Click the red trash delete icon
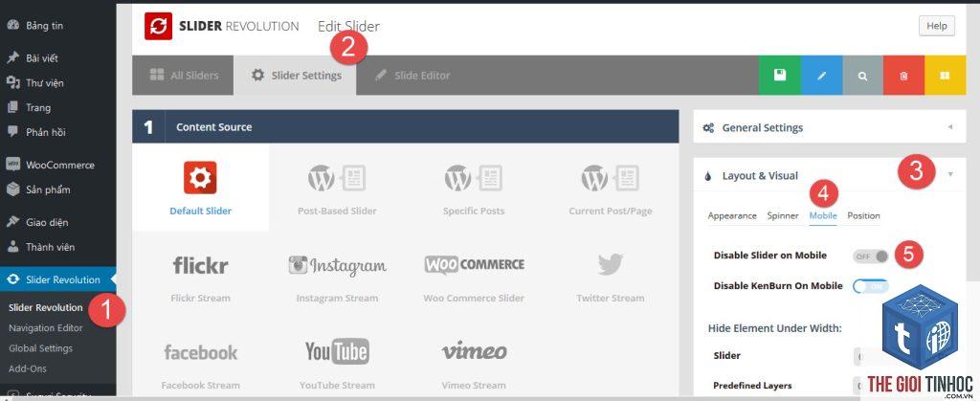 903,76
